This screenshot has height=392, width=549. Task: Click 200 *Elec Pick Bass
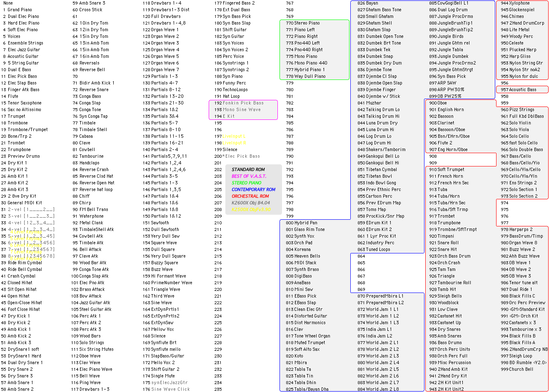[x=237, y=156]
